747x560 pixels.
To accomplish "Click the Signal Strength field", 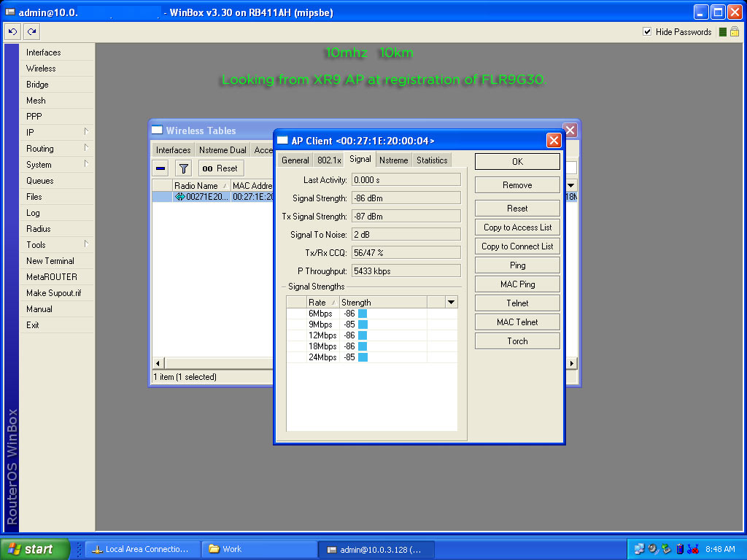I will tap(406, 198).
